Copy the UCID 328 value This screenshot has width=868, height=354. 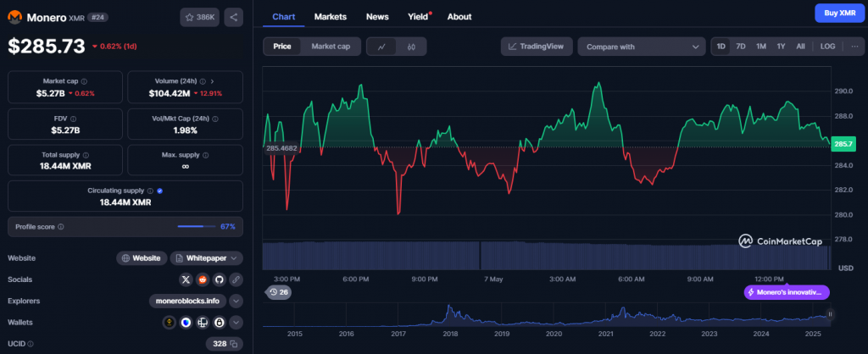[x=234, y=344]
